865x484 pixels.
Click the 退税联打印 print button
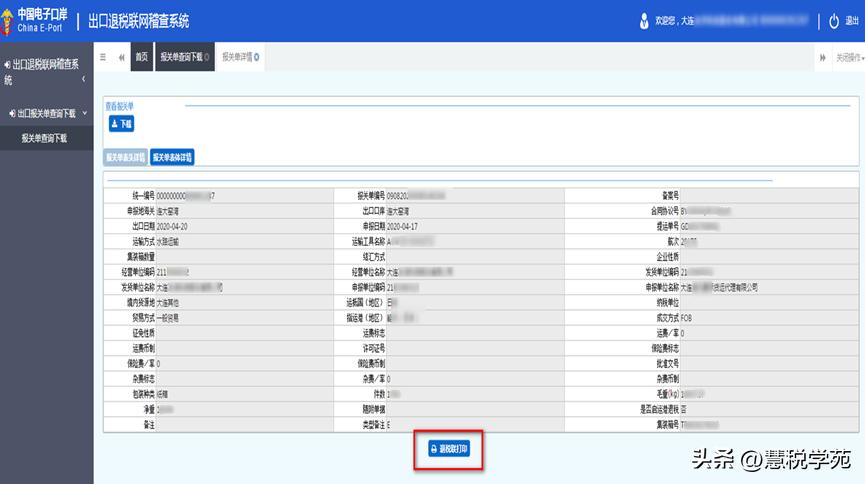455,450
